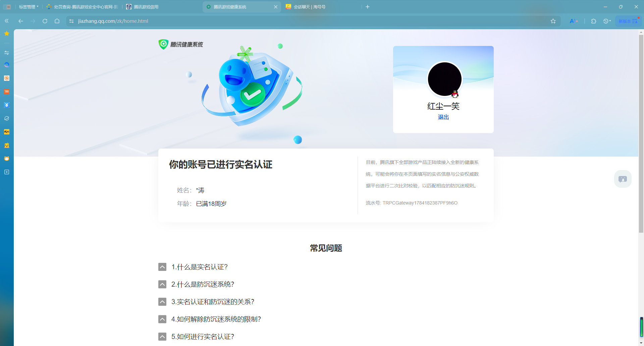Click the 腾讯健康系统 logo
The width and height of the screenshot is (644, 346).
click(x=180, y=44)
